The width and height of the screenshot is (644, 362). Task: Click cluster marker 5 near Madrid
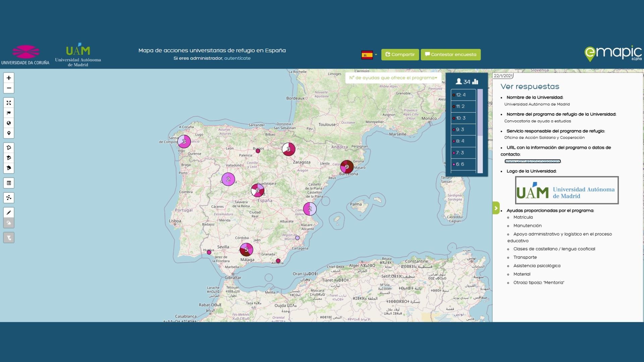click(257, 190)
